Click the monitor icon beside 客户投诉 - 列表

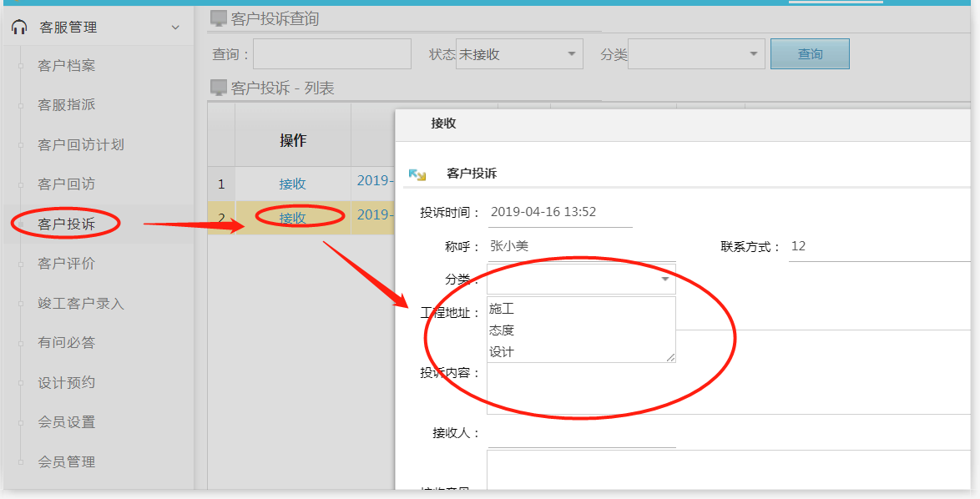tap(218, 88)
